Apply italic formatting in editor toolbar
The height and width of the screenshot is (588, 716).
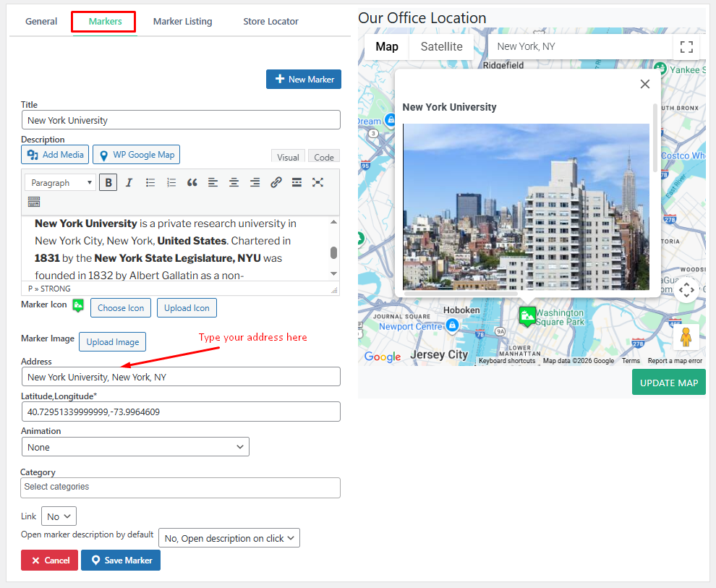pos(129,182)
